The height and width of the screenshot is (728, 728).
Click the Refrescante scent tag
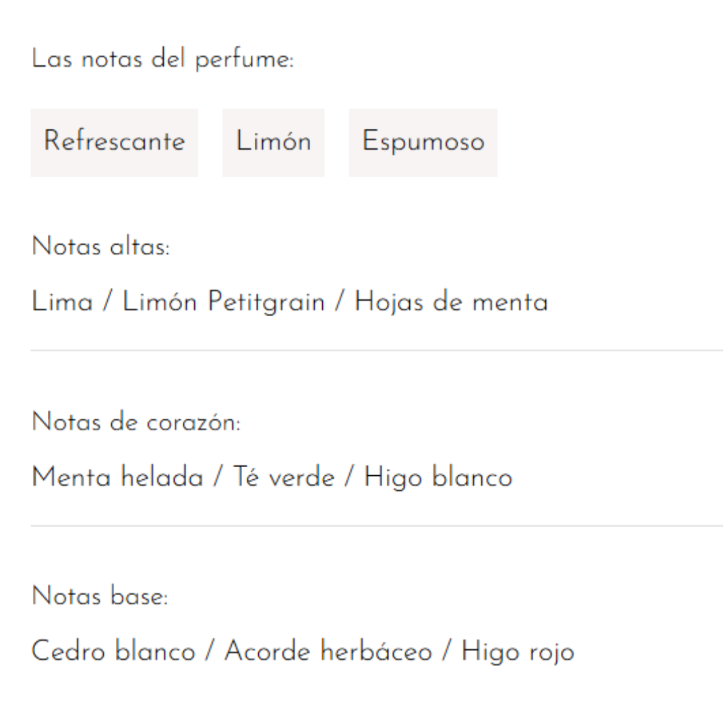pos(114,142)
